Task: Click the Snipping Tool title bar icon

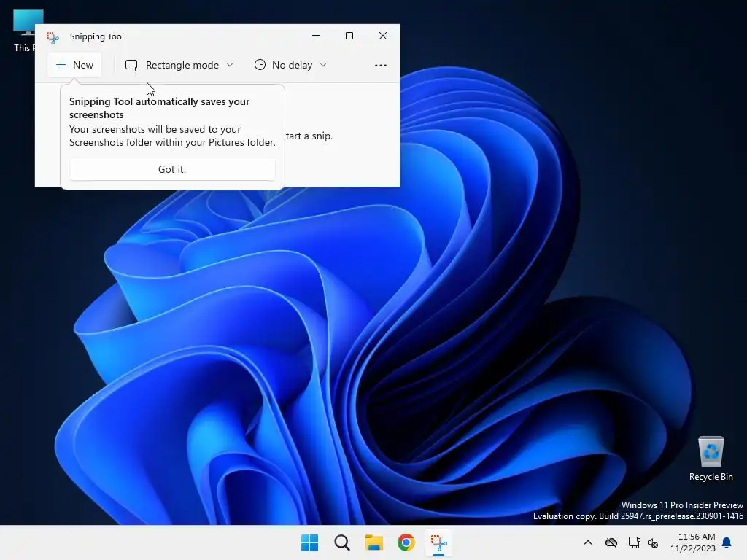Action: pyautogui.click(x=53, y=37)
